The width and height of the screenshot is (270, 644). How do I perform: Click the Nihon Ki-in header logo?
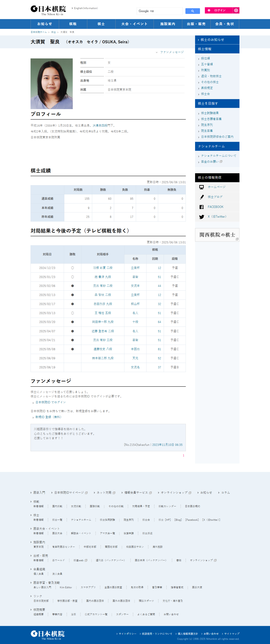coord(48,10)
